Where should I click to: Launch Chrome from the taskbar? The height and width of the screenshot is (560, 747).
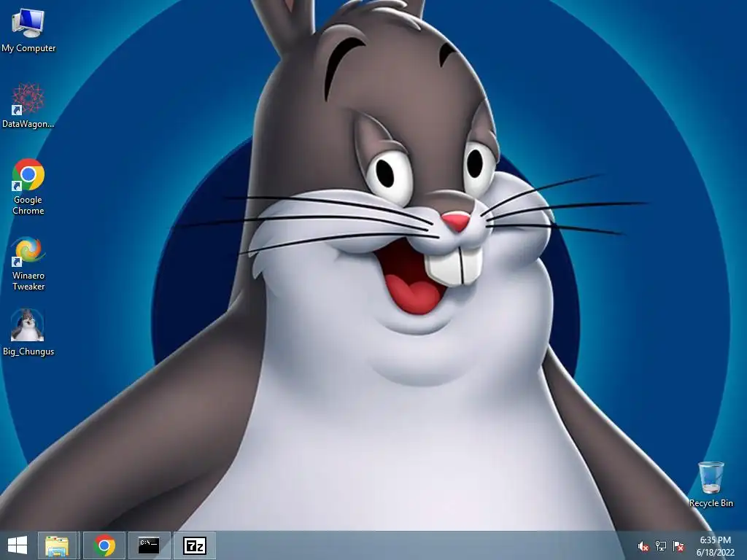(104, 545)
